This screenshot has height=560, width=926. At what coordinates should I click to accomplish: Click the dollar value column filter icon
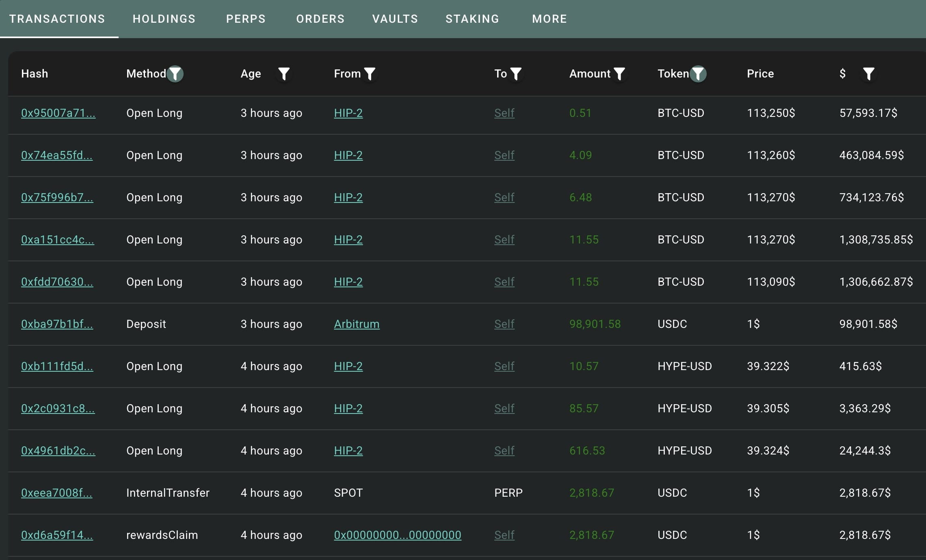(x=868, y=74)
